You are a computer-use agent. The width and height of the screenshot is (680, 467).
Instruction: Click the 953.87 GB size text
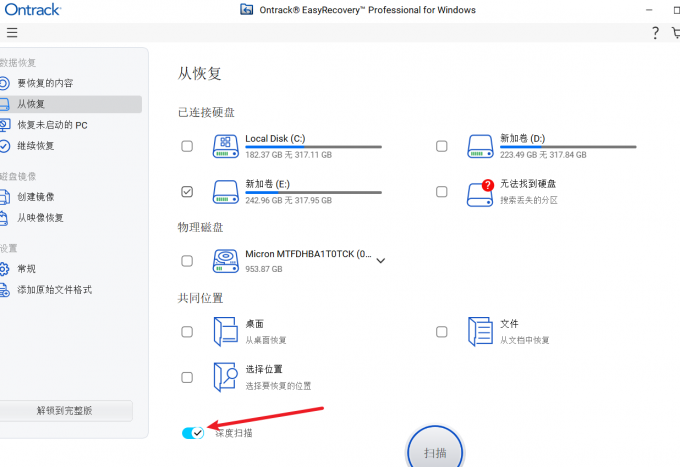coord(264,269)
